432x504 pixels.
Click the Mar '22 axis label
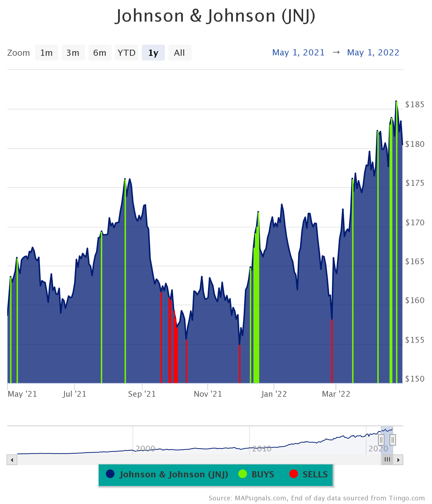coord(336,394)
